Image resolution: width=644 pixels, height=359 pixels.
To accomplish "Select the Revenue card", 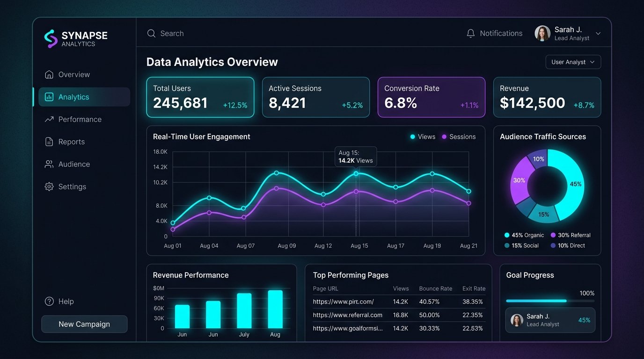I will [x=547, y=97].
